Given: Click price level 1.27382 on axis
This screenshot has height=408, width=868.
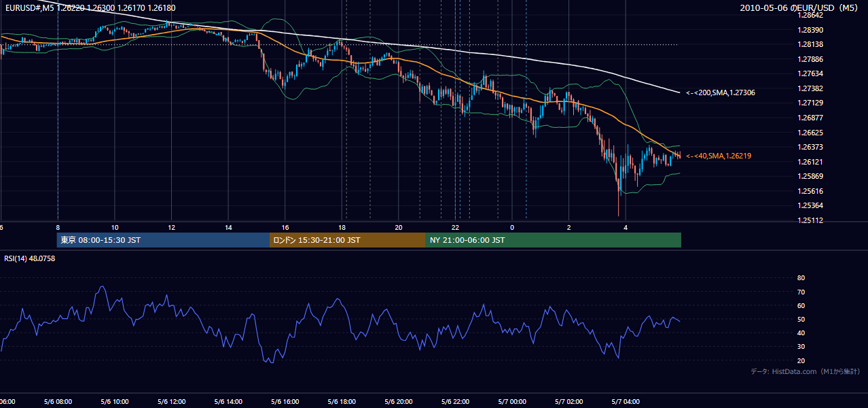Looking at the screenshot, I should [810, 88].
